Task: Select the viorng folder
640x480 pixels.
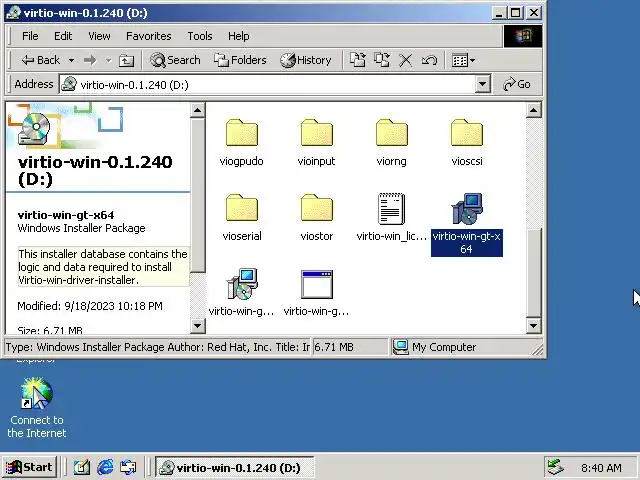Action: click(391, 141)
